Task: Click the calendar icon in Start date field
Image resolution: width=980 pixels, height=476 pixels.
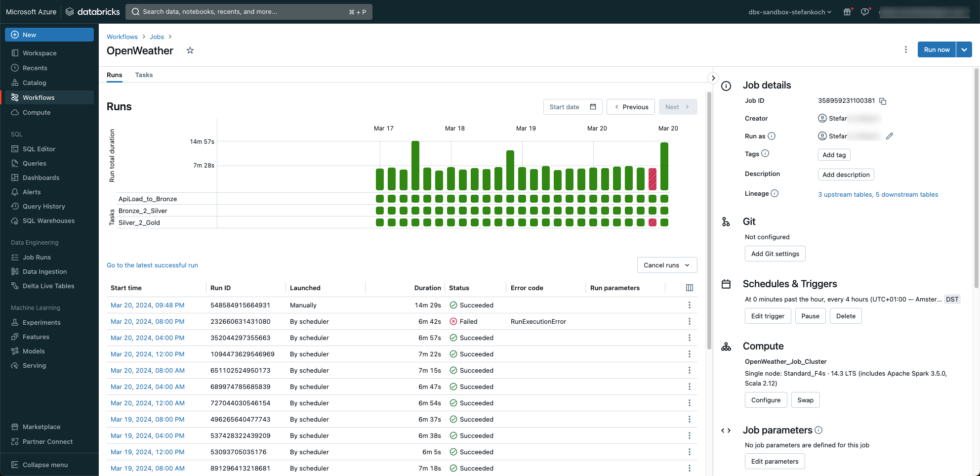Action: click(593, 107)
